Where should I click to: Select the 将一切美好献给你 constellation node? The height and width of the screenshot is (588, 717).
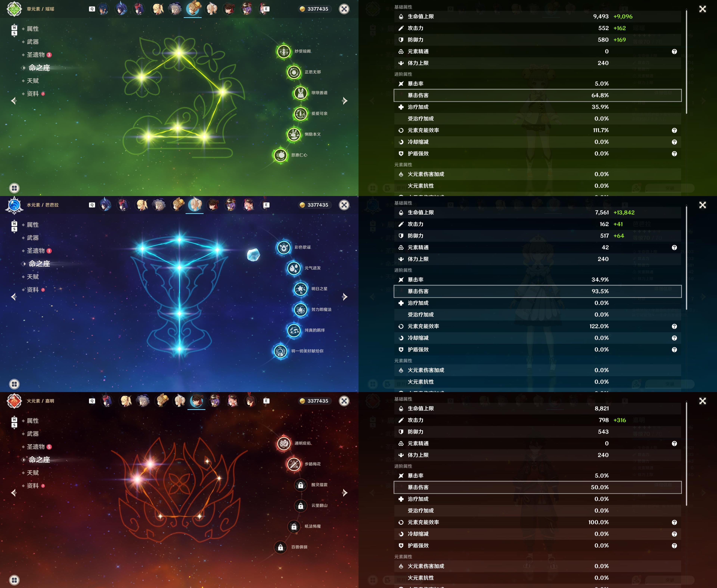point(280,351)
